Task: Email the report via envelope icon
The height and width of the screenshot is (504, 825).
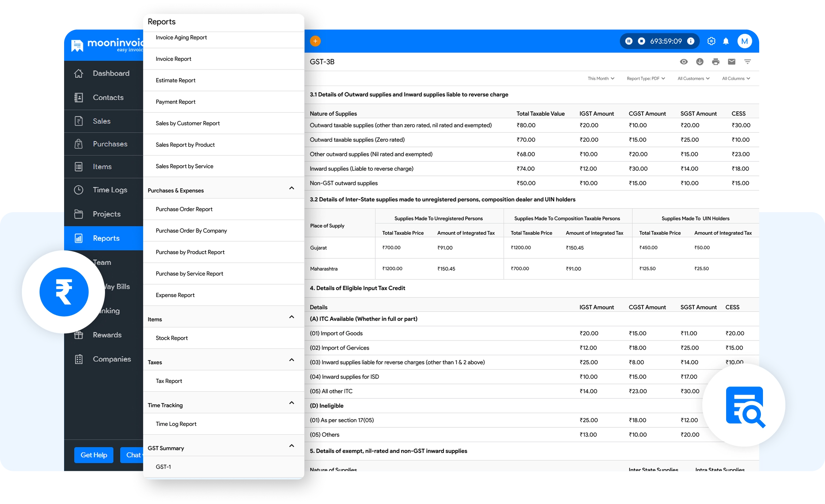Action: (x=732, y=62)
